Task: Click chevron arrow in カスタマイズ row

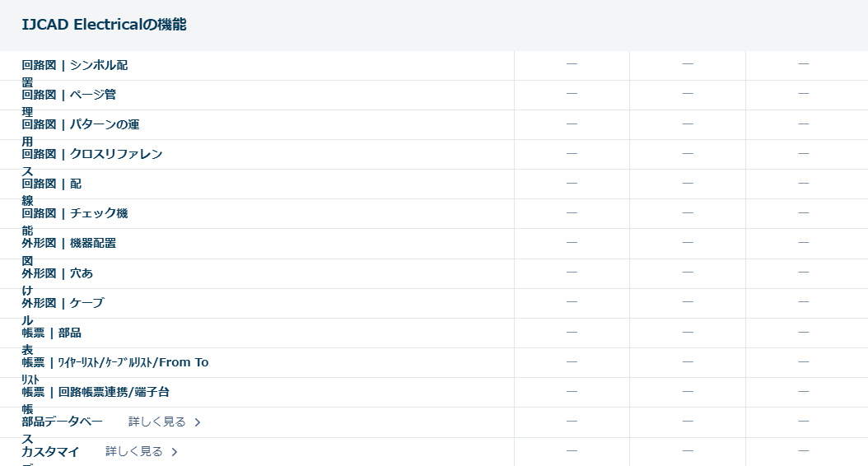Action: click(x=175, y=452)
